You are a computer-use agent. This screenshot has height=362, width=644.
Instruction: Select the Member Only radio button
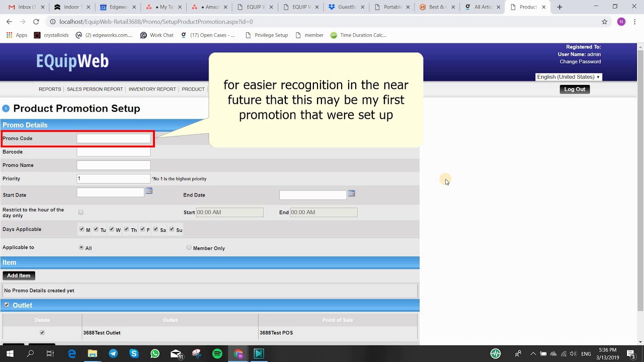pos(189,247)
